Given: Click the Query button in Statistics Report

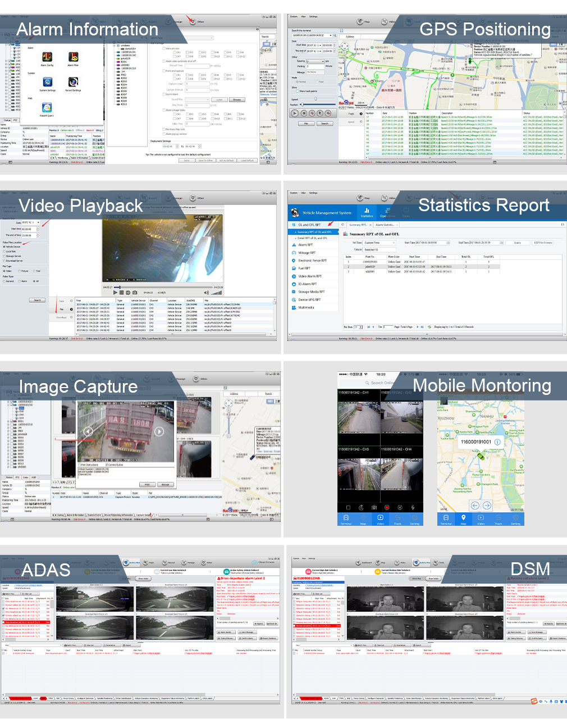Looking at the screenshot, I should click(x=517, y=243).
